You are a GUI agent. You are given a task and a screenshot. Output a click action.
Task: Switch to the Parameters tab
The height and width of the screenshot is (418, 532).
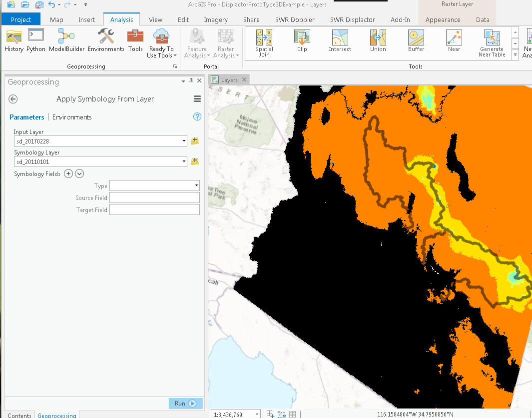[27, 117]
